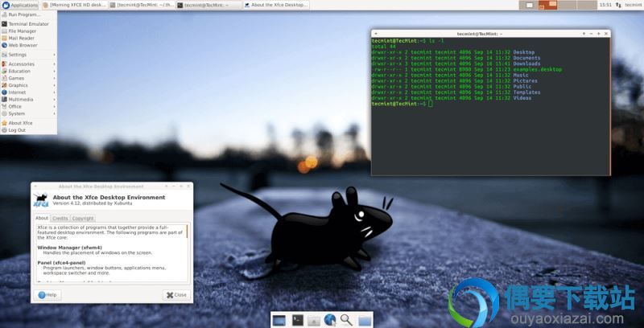This screenshot has height=328, width=644.
Task: Expand the Accessories submenu
Action: (28, 64)
